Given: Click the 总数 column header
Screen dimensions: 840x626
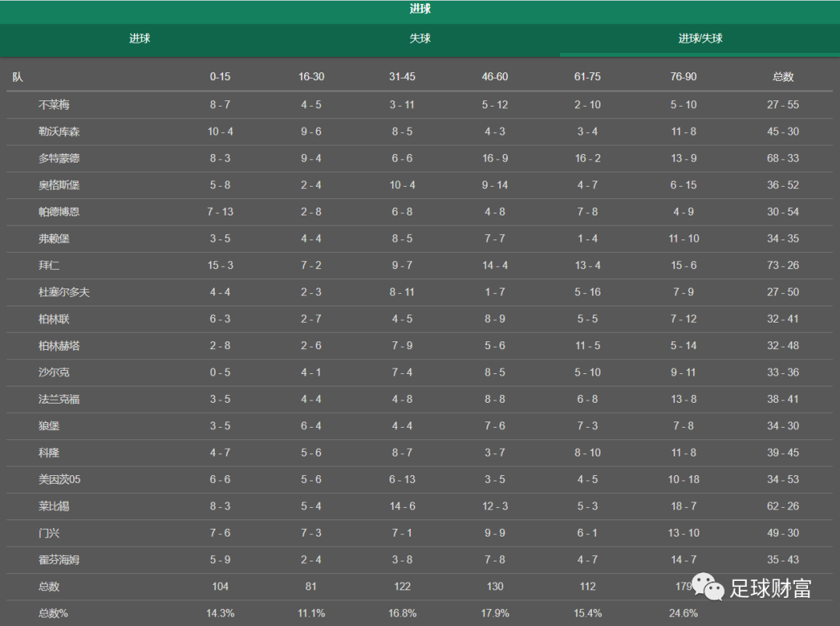Looking at the screenshot, I should point(782,76).
